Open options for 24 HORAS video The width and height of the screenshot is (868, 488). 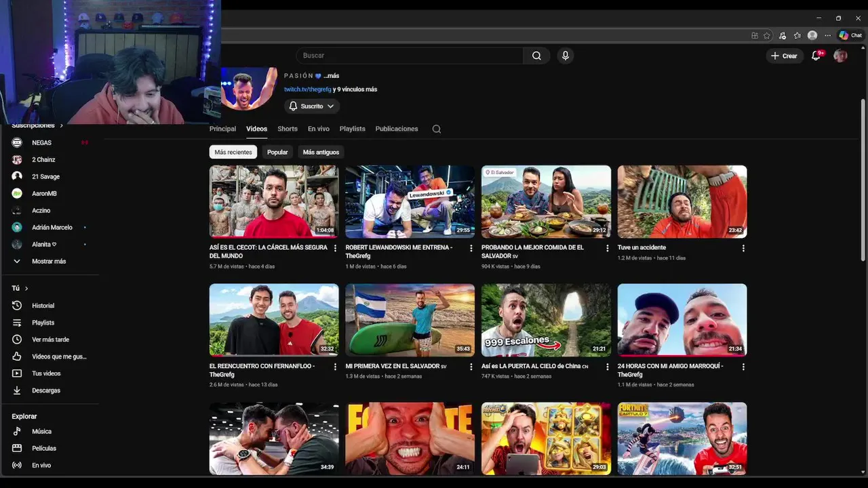point(743,367)
